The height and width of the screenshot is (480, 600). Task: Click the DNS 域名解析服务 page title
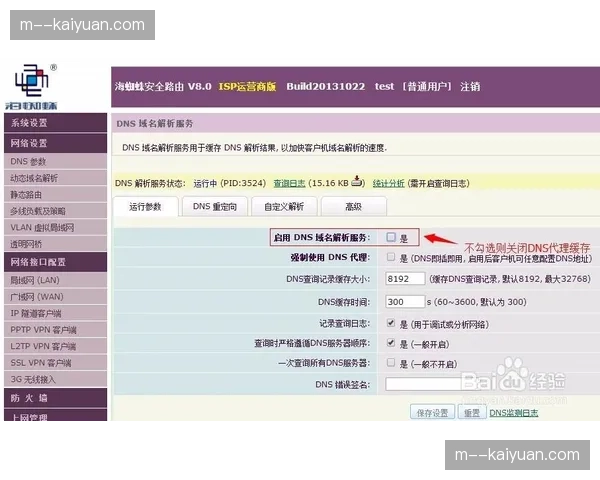coord(155,123)
